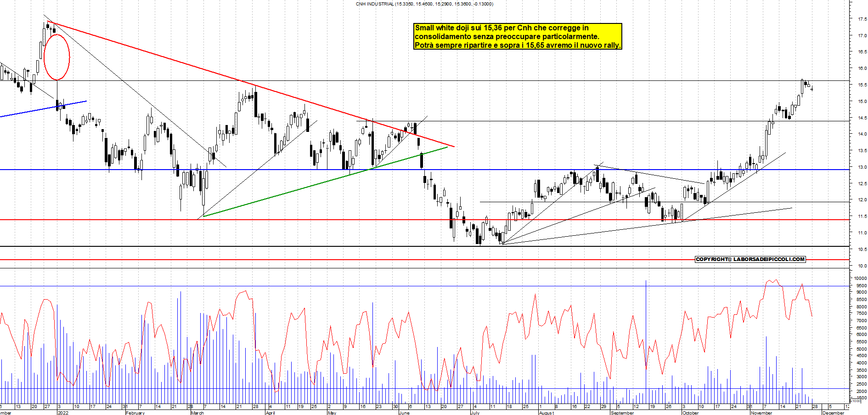Click the April month label

271,413
